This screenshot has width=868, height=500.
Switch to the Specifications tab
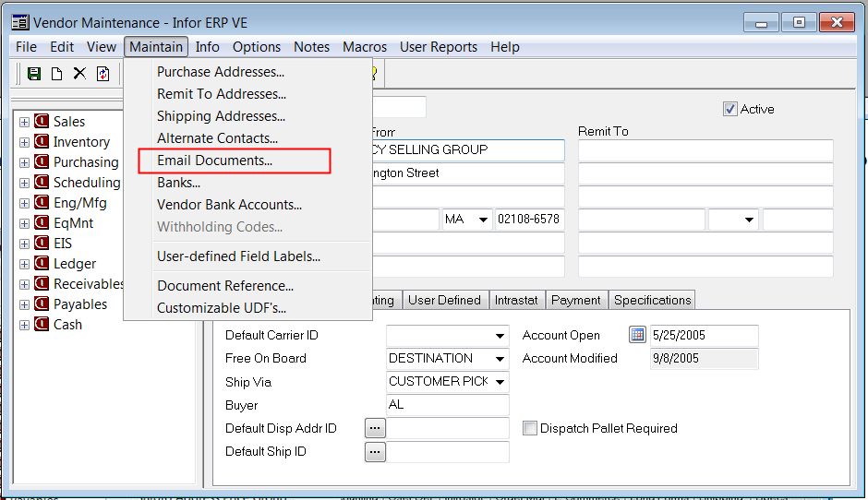coord(652,300)
